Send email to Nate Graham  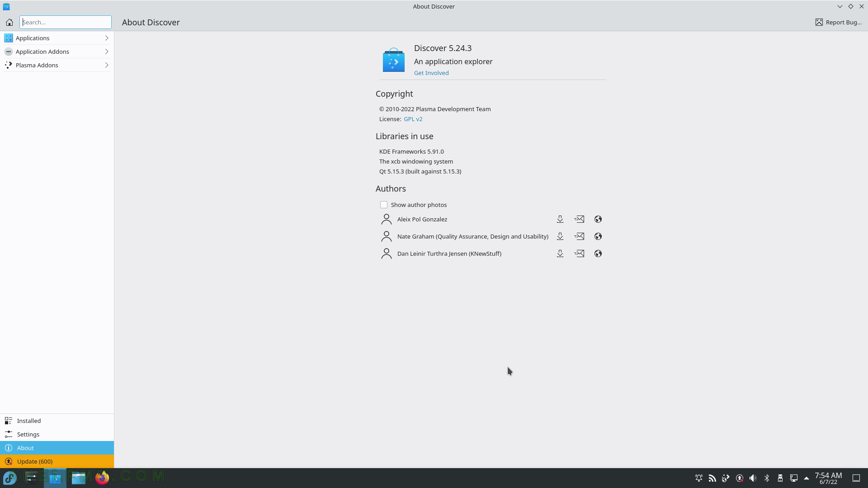click(x=579, y=236)
